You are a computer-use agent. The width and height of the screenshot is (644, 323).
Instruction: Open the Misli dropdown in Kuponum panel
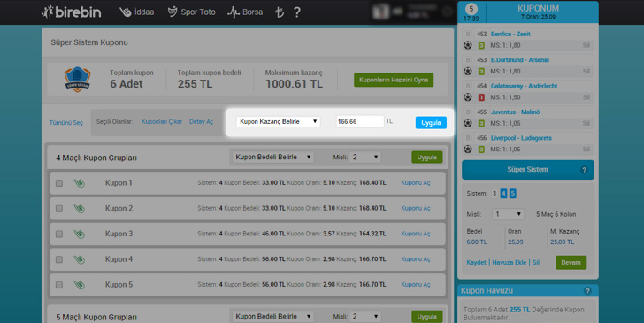[508, 214]
